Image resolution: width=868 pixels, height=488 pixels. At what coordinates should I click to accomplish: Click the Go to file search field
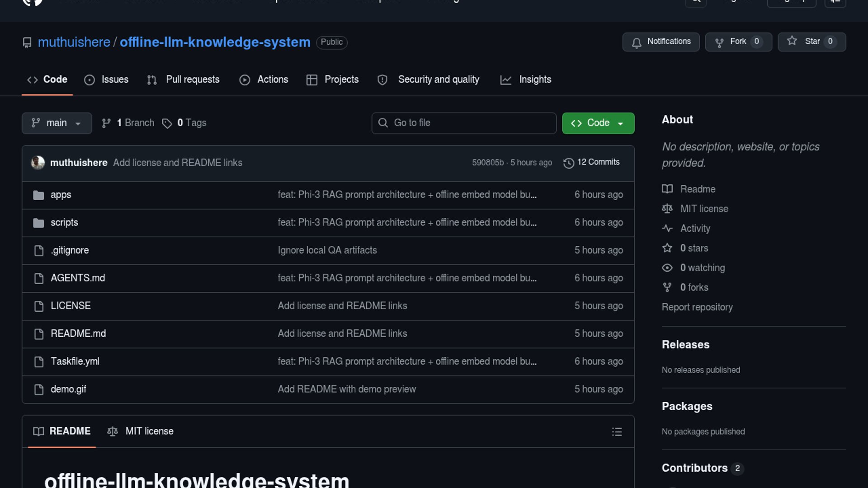click(464, 123)
